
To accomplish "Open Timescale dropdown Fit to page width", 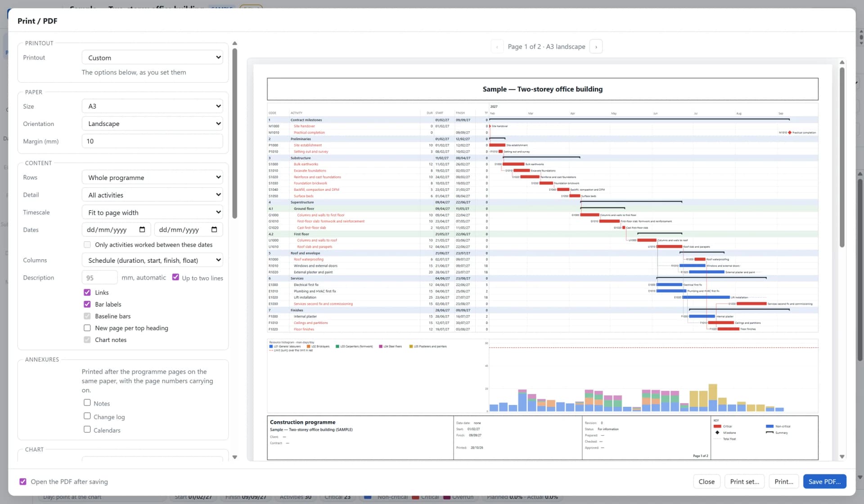I will (x=152, y=212).
